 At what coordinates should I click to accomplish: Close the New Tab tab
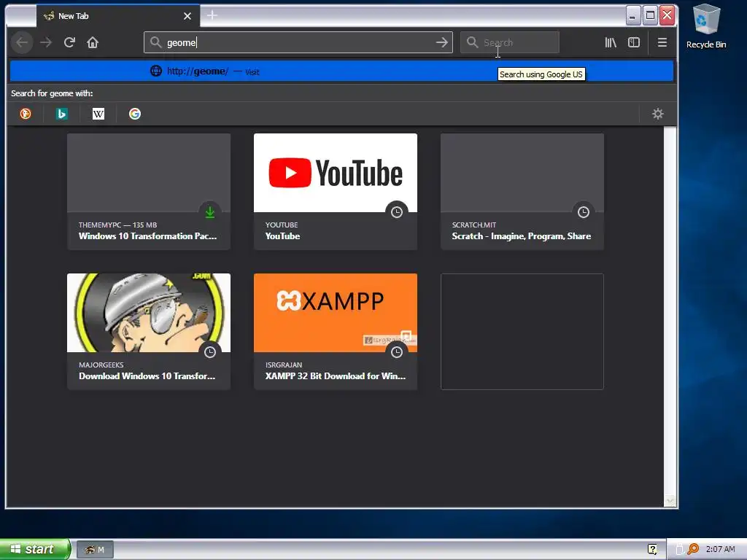tap(187, 16)
